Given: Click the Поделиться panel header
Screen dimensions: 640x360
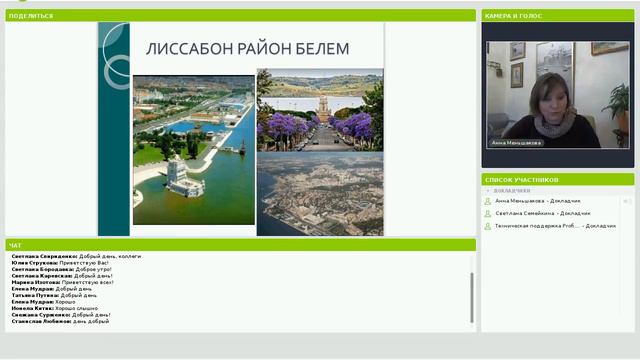Looking at the screenshot, I should pos(240,16).
